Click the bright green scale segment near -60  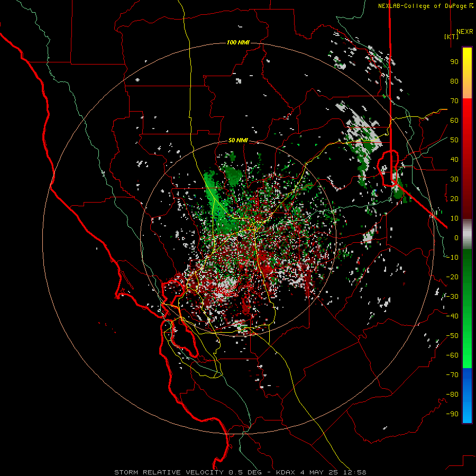[x=467, y=355]
